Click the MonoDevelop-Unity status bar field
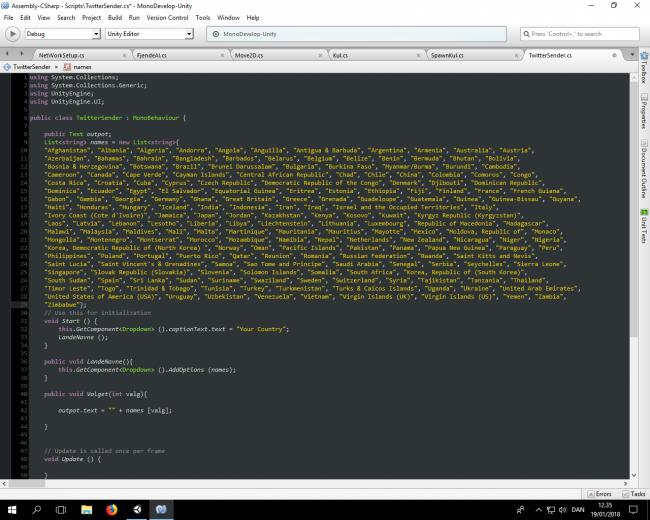Viewport: 650px width, 520px height. 357,34
